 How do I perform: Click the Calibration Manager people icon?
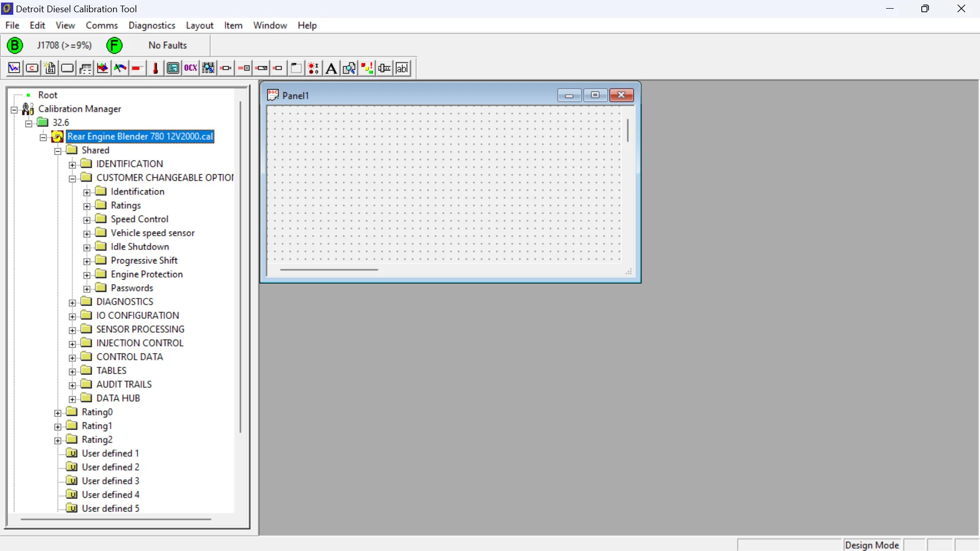[28, 109]
